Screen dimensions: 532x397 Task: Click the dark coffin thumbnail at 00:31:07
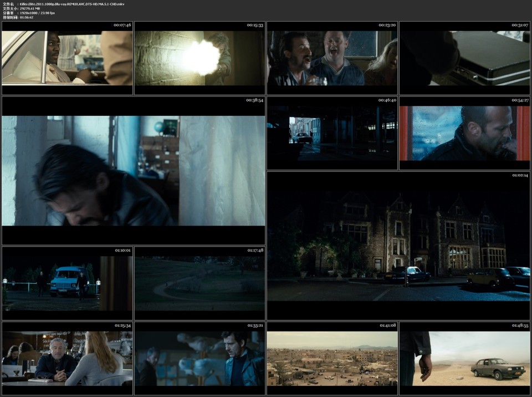(464, 58)
